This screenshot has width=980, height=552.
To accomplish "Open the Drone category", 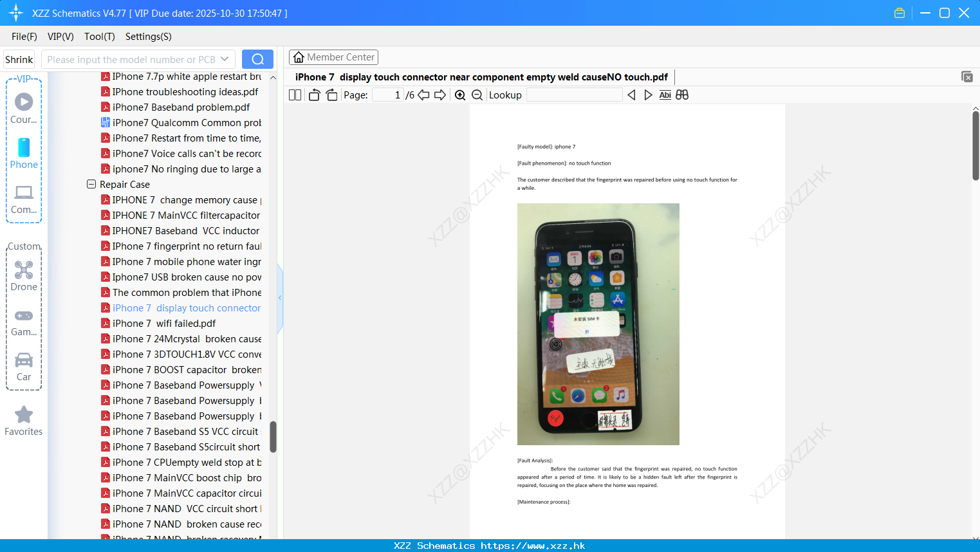I will 24,277.
